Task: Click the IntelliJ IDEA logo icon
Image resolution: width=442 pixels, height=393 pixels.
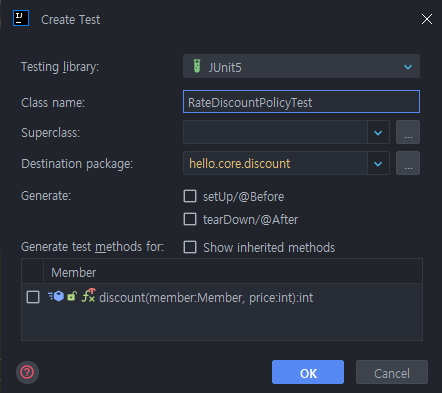Action: (x=21, y=18)
